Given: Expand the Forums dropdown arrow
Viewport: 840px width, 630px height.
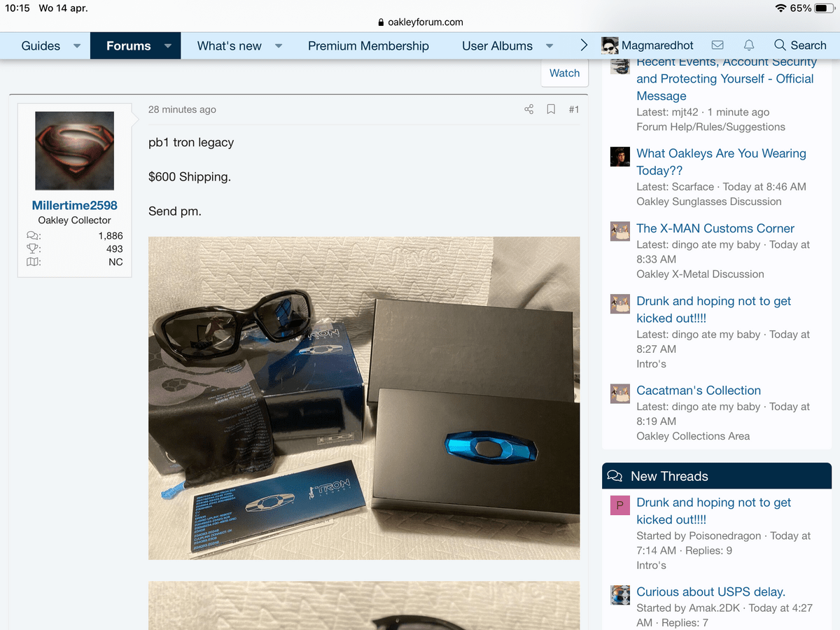Looking at the screenshot, I should [x=168, y=46].
